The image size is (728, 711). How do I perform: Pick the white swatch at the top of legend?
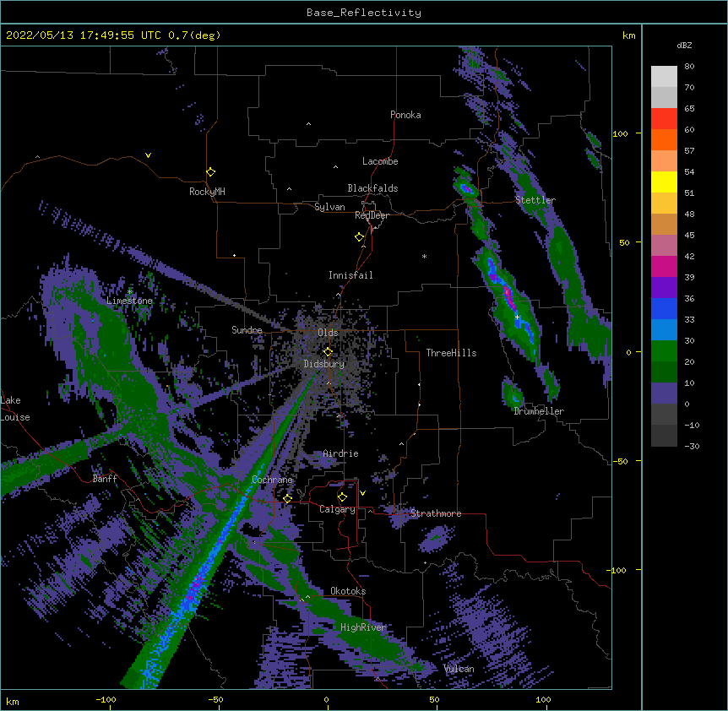664,76
